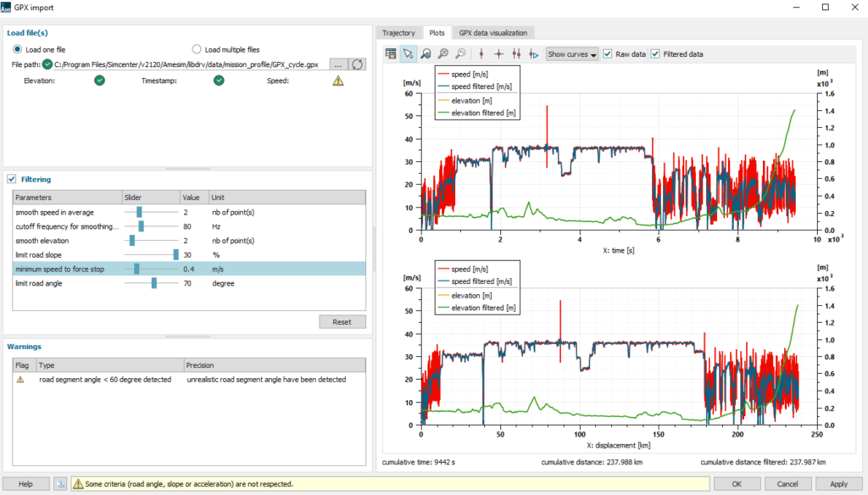Click the zoom-out lens icon
This screenshot has width=868, height=495.
[x=443, y=53]
